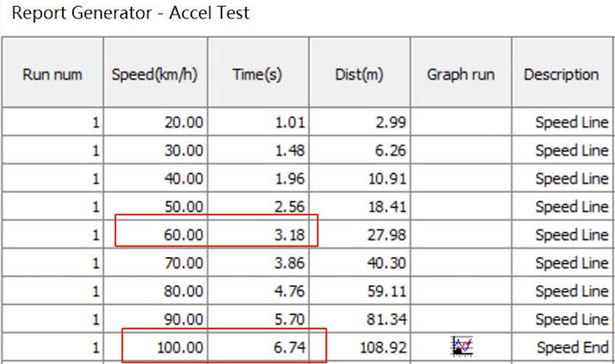Select the highlighted 60.00 speed cell
This screenshot has height=364, width=615.
click(x=155, y=234)
